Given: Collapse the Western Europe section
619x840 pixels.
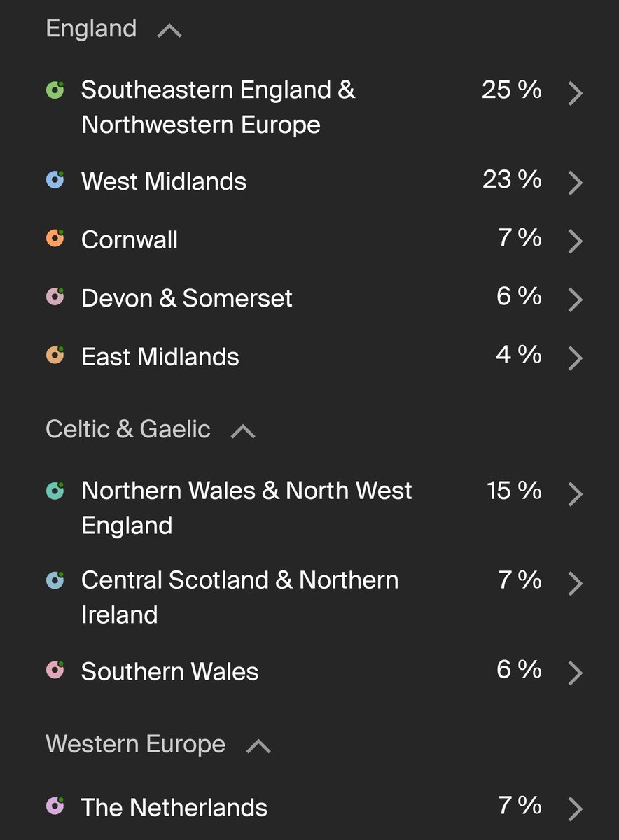Looking at the screenshot, I should (x=258, y=746).
